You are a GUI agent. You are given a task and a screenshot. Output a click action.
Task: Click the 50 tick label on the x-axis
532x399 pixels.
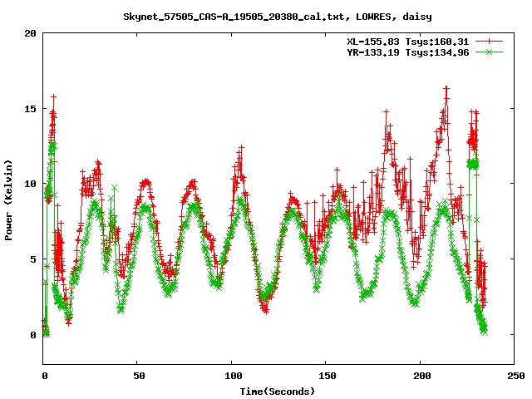click(x=138, y=376)
